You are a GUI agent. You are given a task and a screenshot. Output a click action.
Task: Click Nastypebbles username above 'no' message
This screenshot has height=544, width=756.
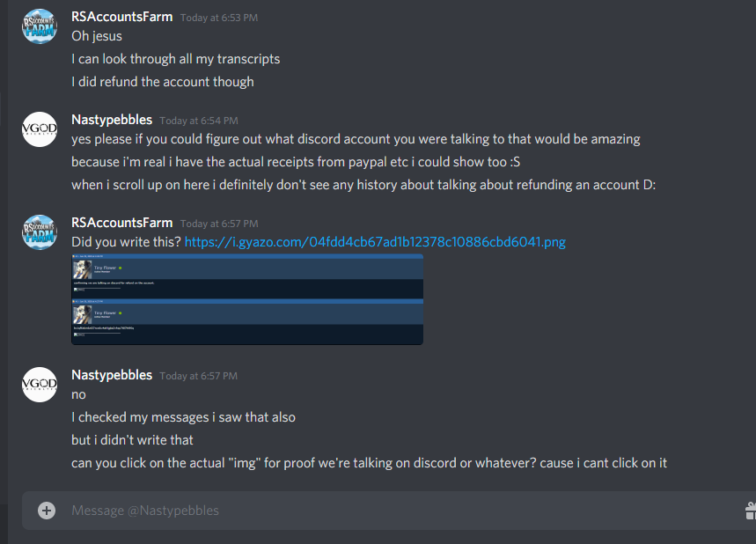click(x=112, y=375)
